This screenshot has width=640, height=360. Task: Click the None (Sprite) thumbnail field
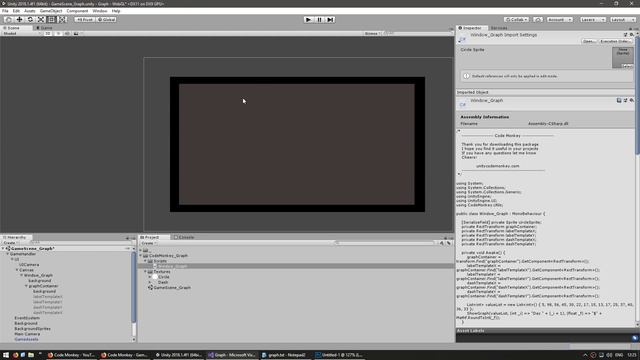pyautogui.click(x=622, y=58)
